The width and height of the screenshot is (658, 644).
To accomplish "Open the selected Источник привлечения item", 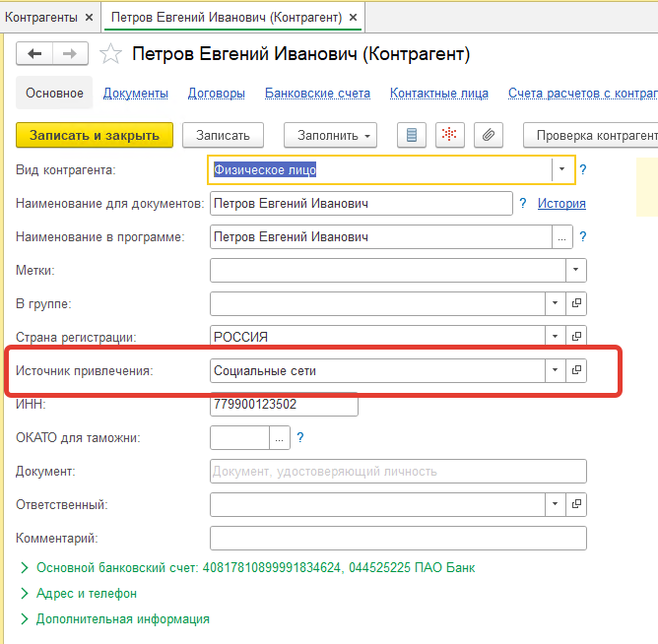I will pyautogui.click(x=576, y=370).
